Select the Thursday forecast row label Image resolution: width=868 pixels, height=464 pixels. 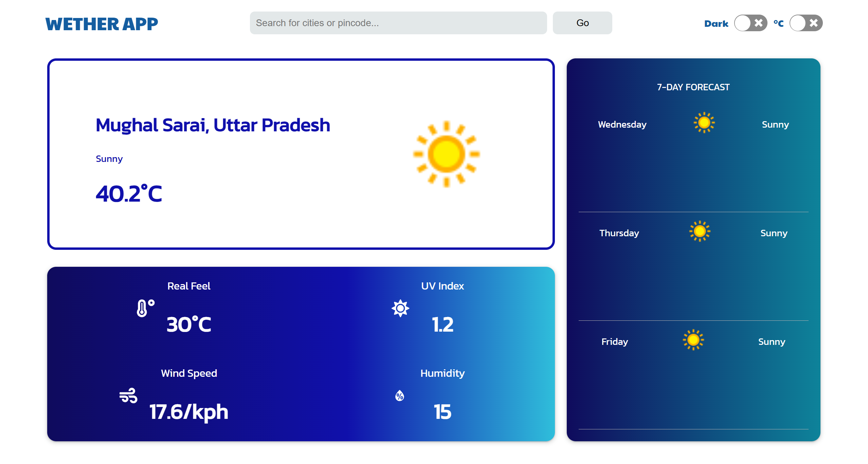pyautogui.click(x=619, y=233)
